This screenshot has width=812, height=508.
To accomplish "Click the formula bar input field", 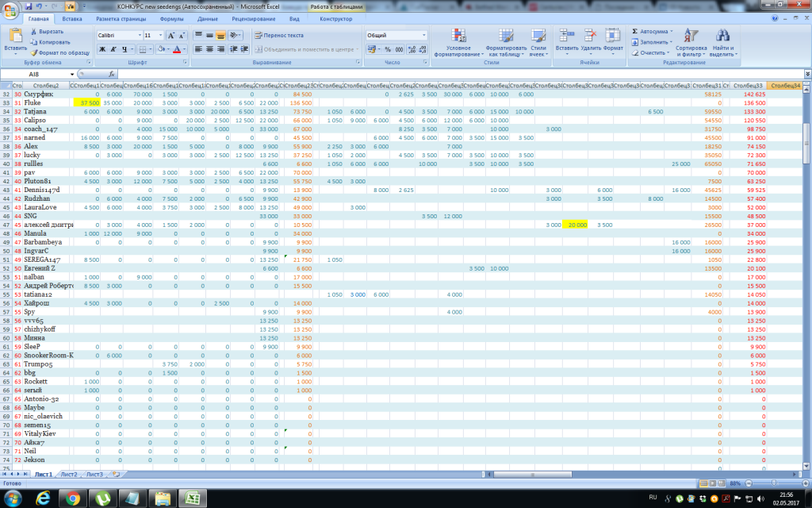I will pyautogui.click(x=461, y=74).
